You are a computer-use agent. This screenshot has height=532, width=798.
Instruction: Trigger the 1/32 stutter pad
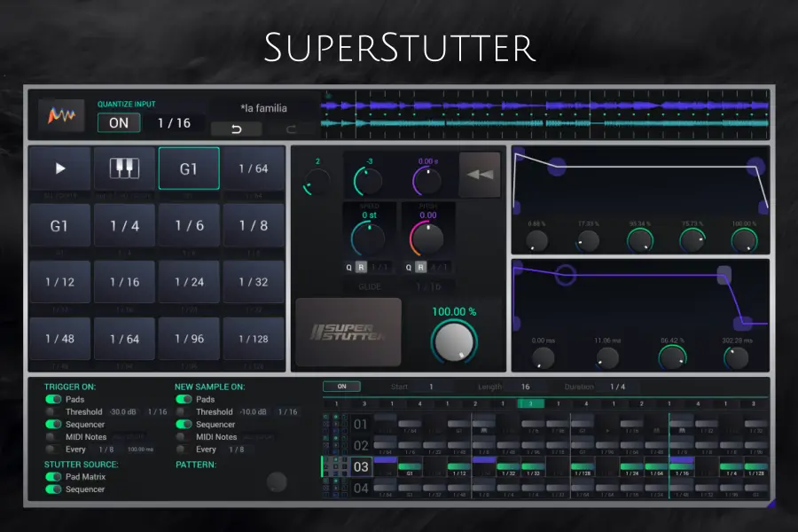254,282
